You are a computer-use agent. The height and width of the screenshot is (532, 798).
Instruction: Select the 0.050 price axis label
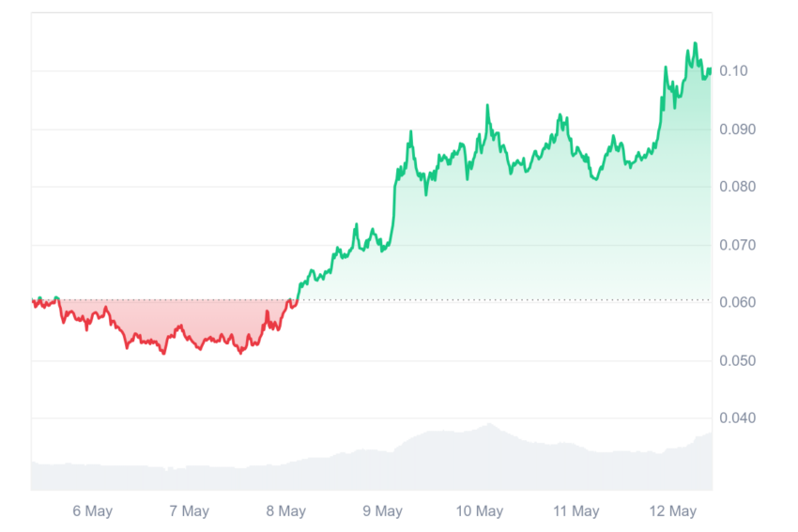point(737,360)
